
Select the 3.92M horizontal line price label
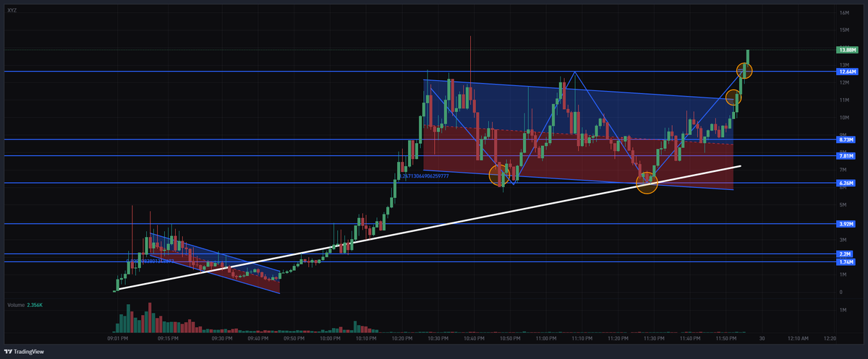point(846,224)
